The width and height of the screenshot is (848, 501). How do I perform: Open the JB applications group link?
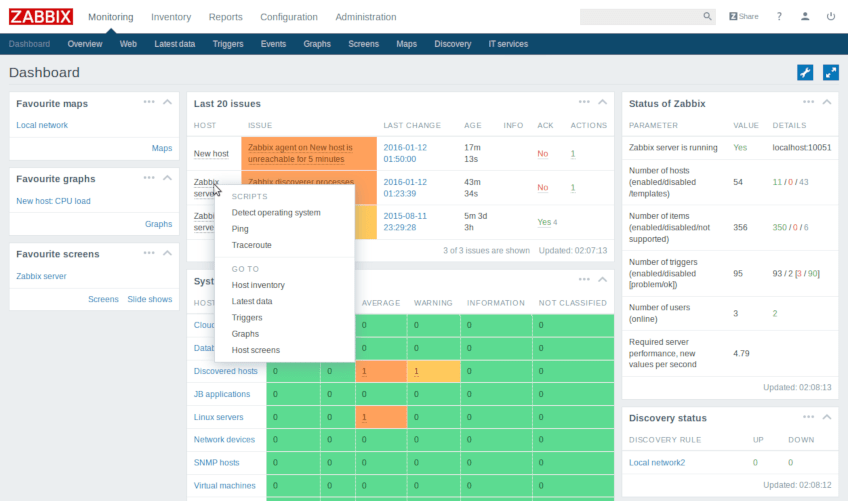tap(222, 394)
